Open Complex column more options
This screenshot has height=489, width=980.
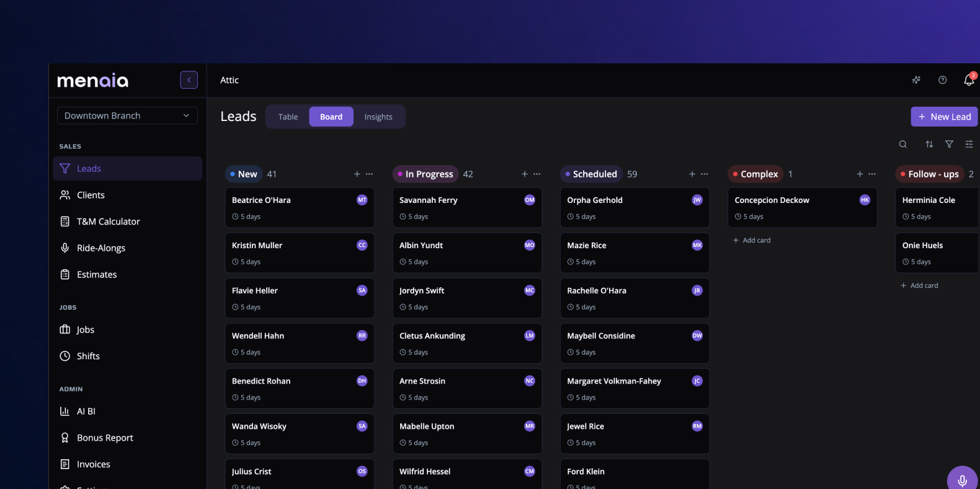click(x=872, y=174)
